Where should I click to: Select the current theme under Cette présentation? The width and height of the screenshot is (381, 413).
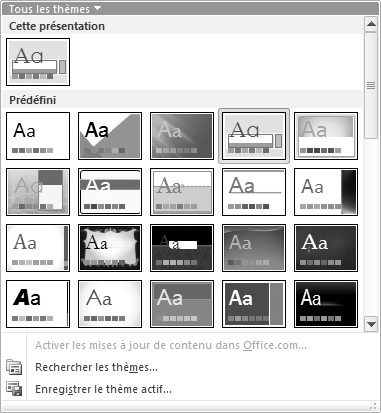coord(38,62)
